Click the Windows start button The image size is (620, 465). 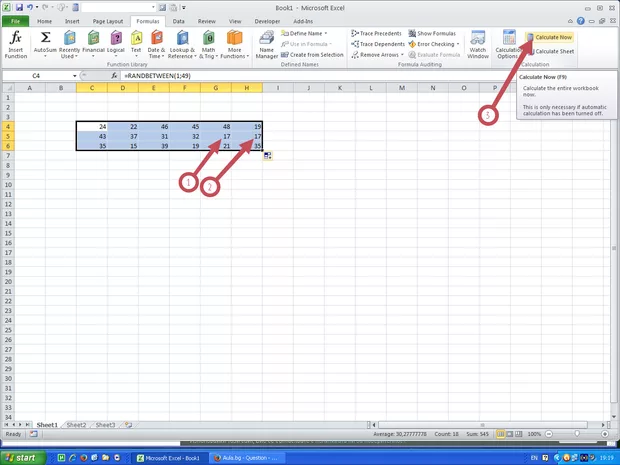[22, 458]
